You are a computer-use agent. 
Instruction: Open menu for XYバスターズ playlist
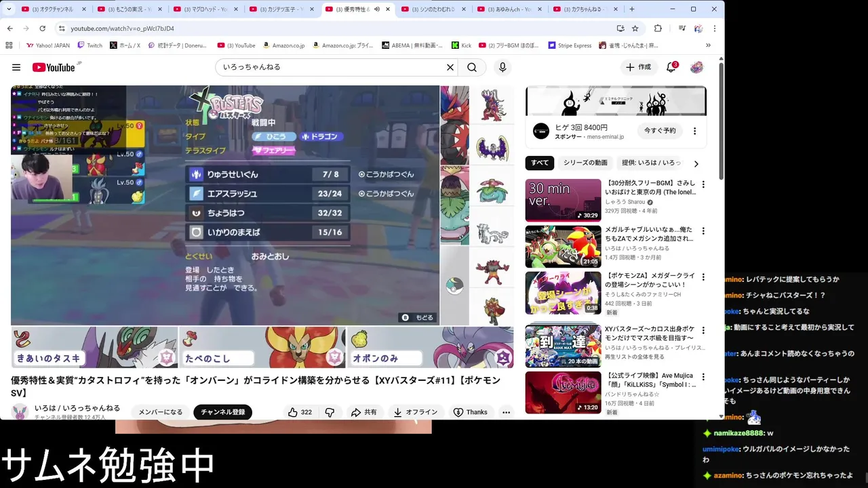click(x=703, y=331)
